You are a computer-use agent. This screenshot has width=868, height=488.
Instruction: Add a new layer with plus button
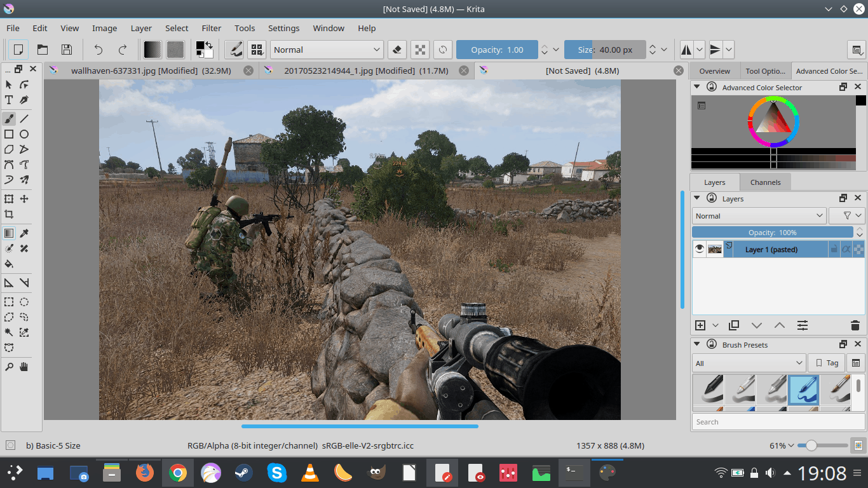[x=700, y=325]
